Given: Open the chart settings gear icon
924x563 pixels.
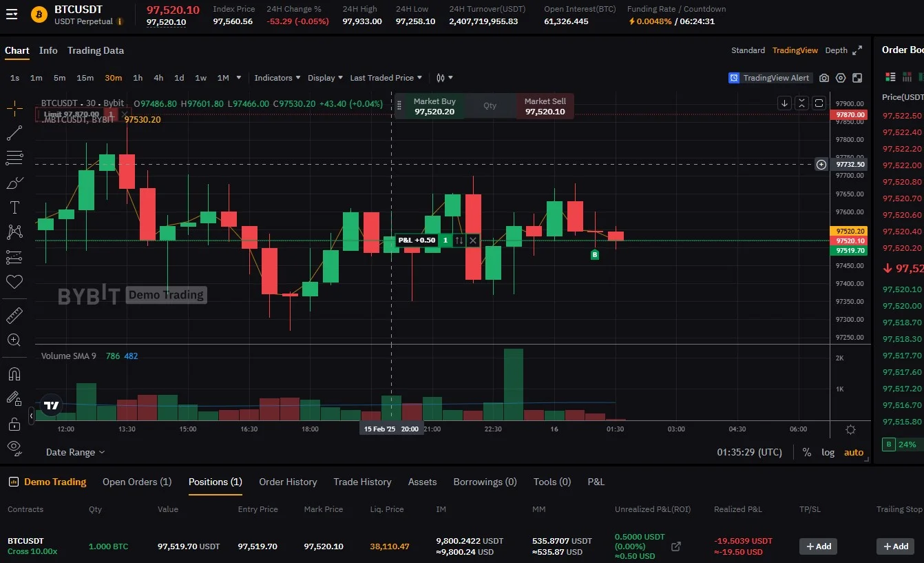Looking at the screenshot, I should pos(841,78).
